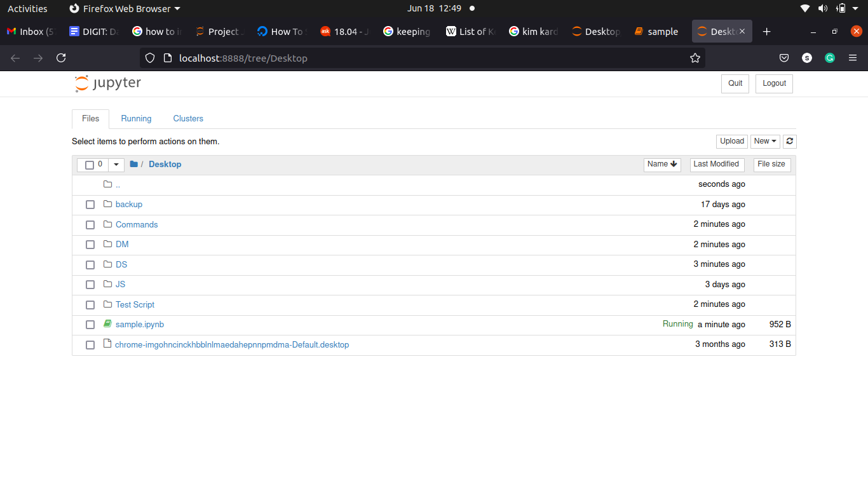The image size is (868, 488).
Task: Switch to the Running tab
Action: pyautogui.click(x=136, y=119)
